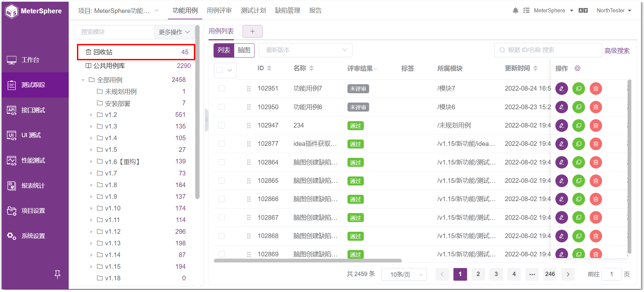This screenshot has height=292, width=644.
Task: Click 高级搜索 link
Action: [x=617, y=51]
